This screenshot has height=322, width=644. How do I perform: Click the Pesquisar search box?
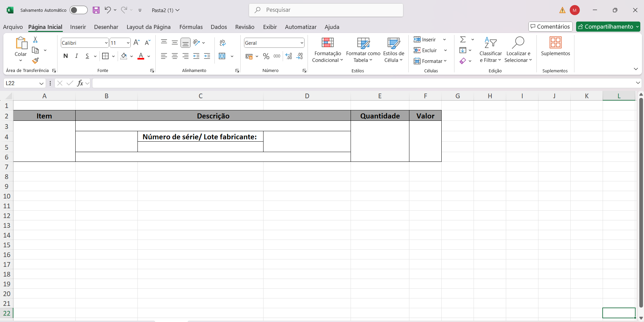coord(326,10)
